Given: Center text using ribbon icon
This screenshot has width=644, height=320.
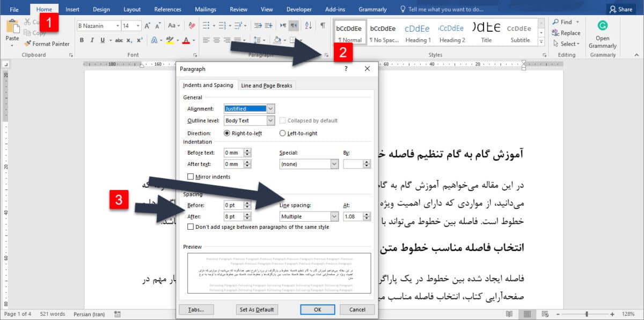Looking at the screenshot, I should (x=217, y=40).
